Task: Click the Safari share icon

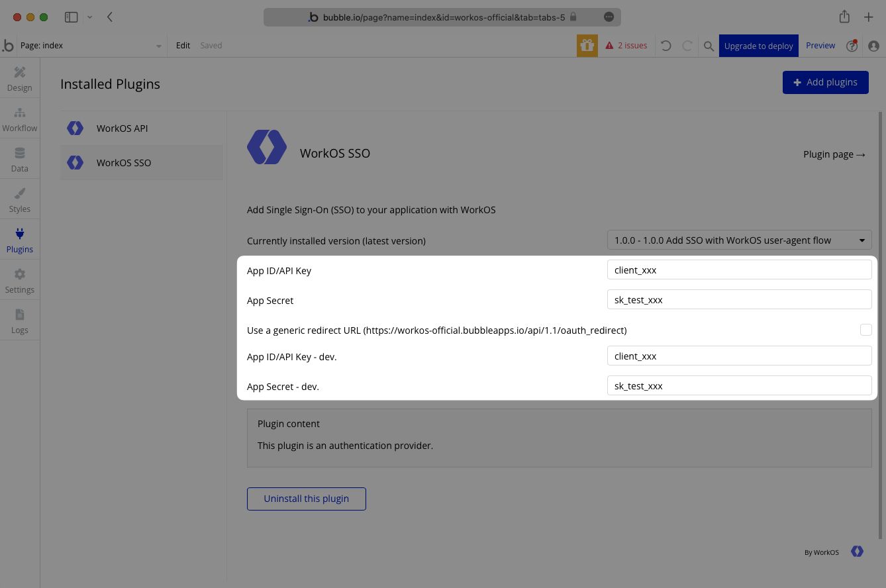Action: pos(844,17)
